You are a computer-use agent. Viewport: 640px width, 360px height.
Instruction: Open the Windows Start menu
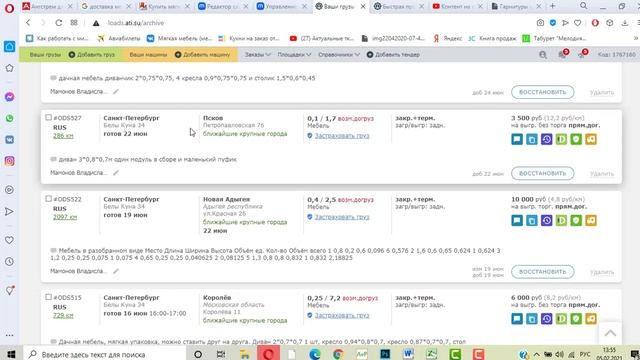[11, 354]
